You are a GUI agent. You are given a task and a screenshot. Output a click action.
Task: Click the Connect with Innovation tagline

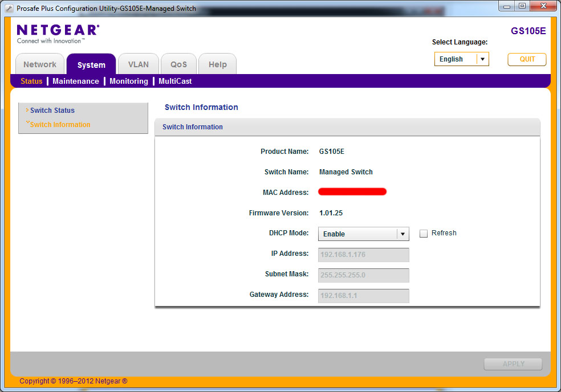[x=51, y=41]
